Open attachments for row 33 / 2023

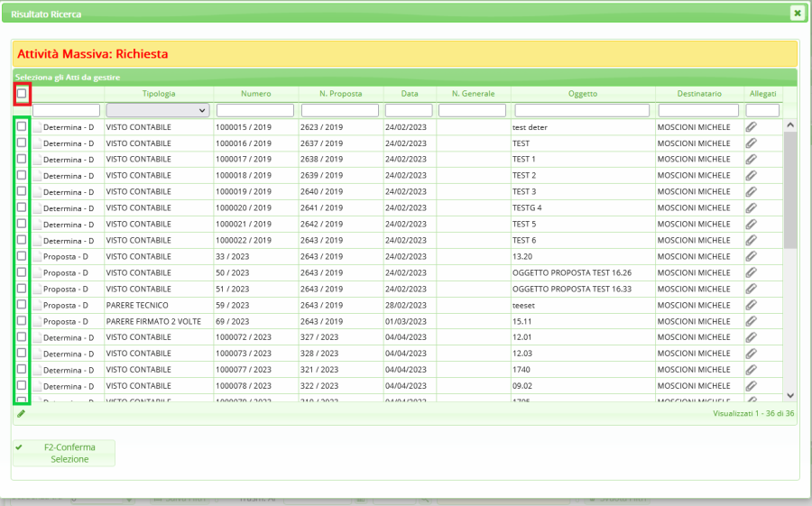pos(751,257)
